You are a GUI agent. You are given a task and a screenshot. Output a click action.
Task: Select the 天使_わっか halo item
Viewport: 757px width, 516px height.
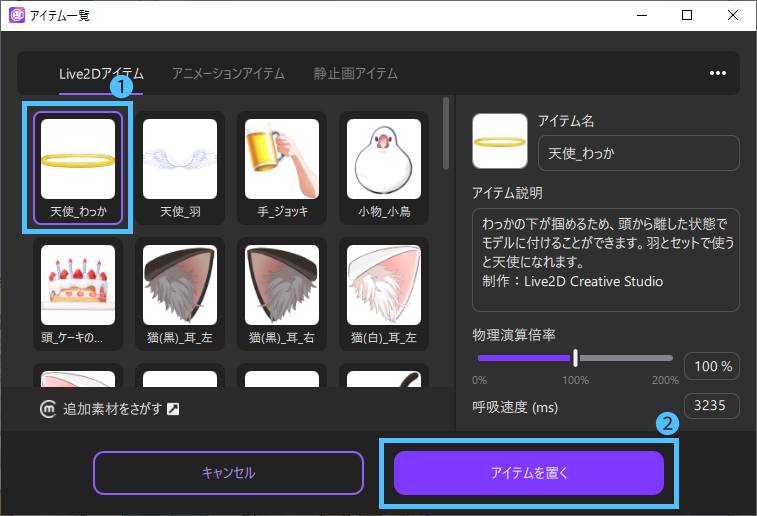coord(79,166)
